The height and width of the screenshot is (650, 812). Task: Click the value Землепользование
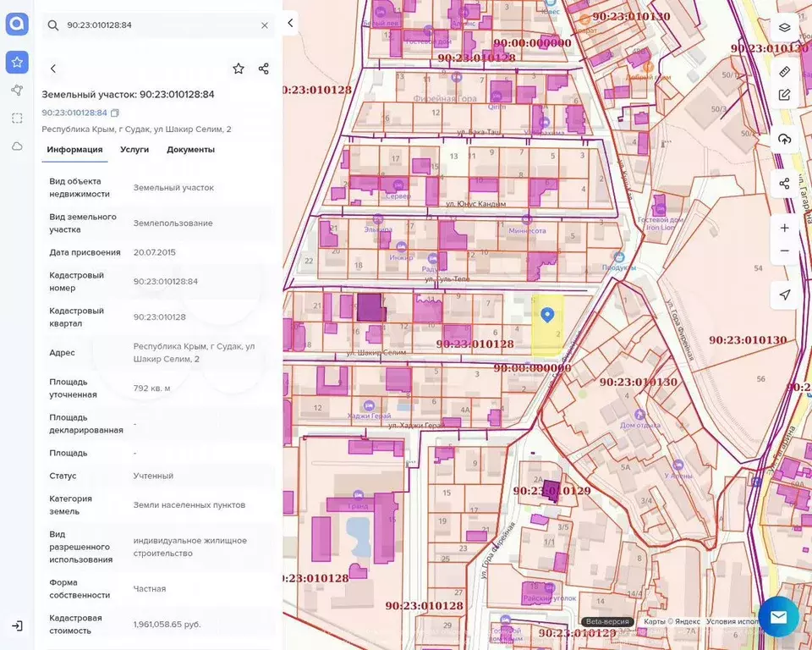point(173,223)
